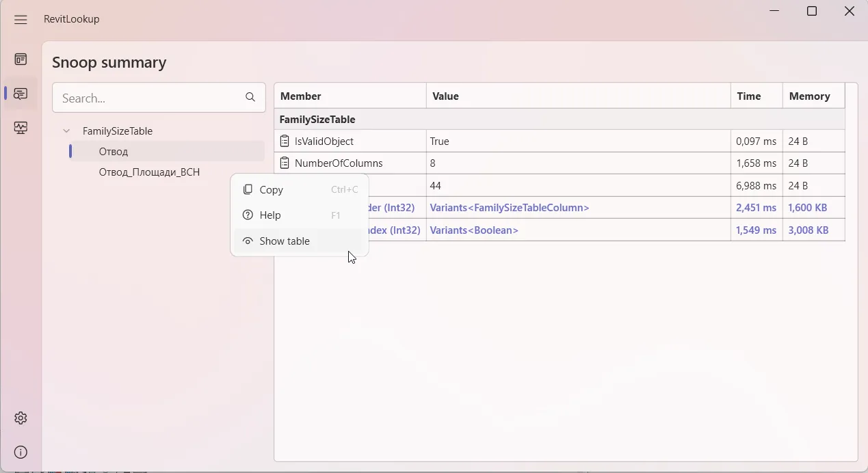Click the value True cell

point(579,141)
